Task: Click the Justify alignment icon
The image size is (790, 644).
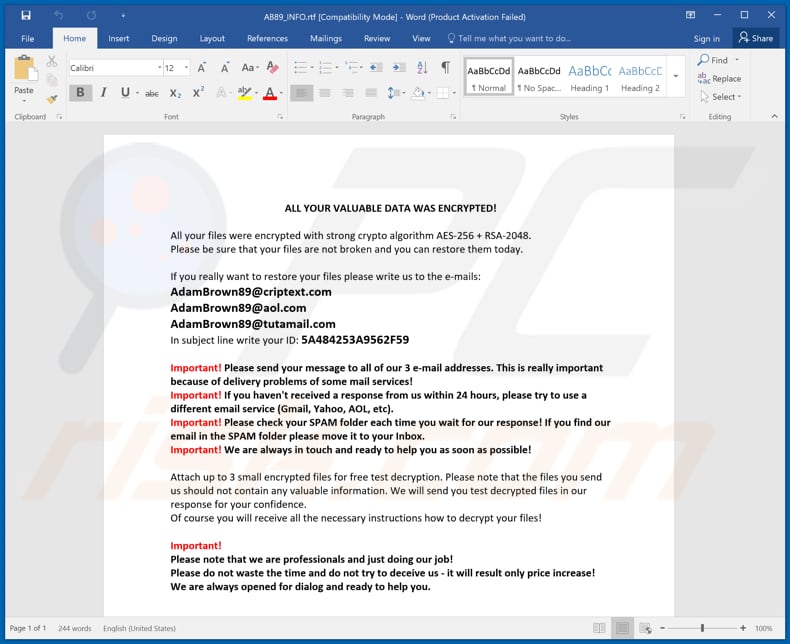Action: point(371,93)
